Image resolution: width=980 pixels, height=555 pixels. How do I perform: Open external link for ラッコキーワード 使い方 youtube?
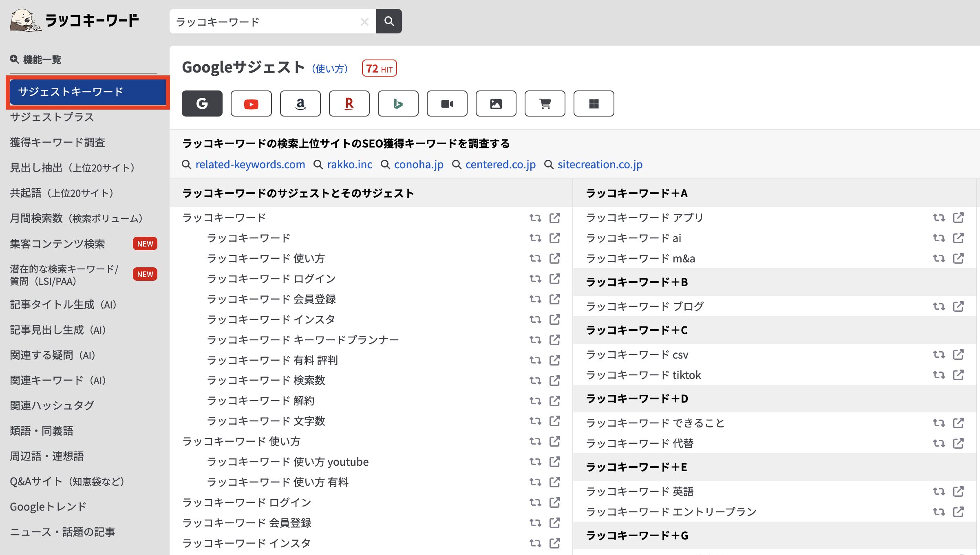click(555, 462)
